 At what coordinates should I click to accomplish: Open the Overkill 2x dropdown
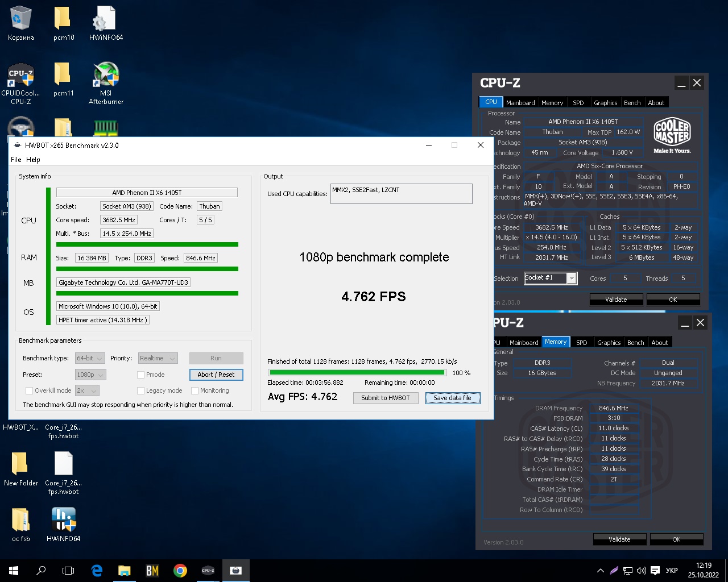click(87, 390)
